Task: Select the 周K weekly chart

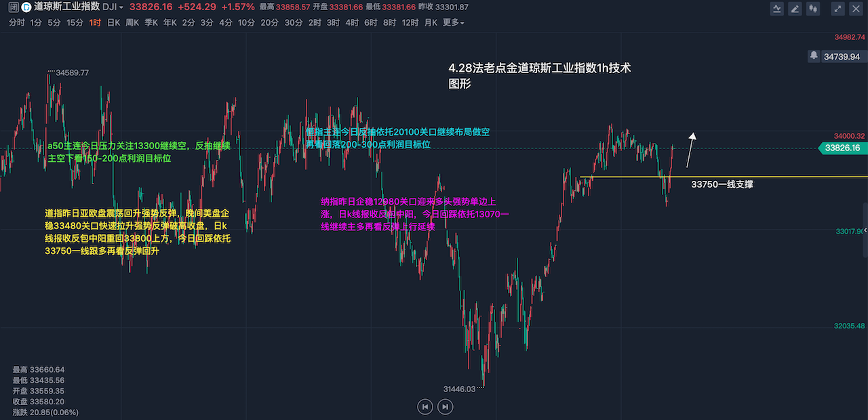Action: tap(132, 22)
